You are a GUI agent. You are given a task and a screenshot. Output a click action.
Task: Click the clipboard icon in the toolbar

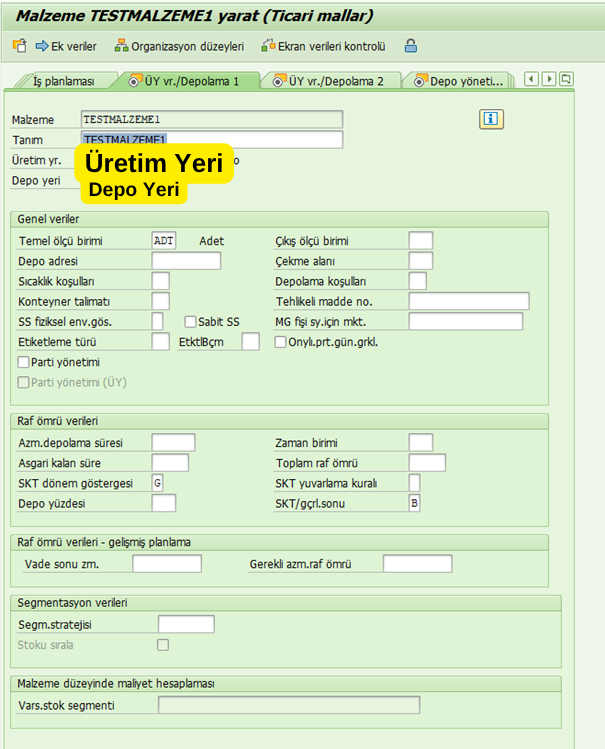[x=19, y=46]
